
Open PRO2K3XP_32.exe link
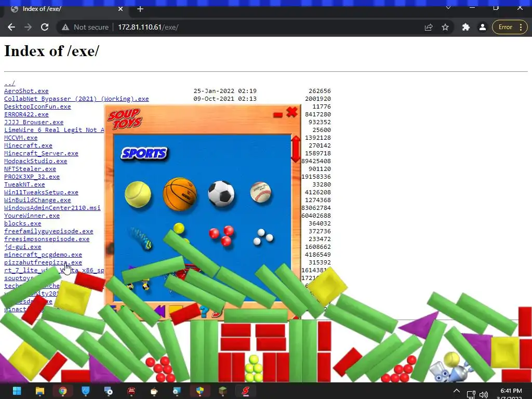pyautogui.click(x=32, y=177)
